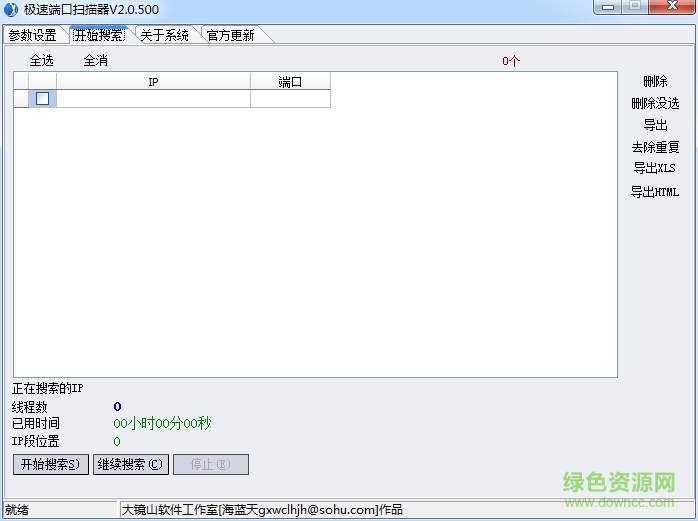Click the 导出 option
Viewport: 698px width, 521px height.
click(655, 126)
